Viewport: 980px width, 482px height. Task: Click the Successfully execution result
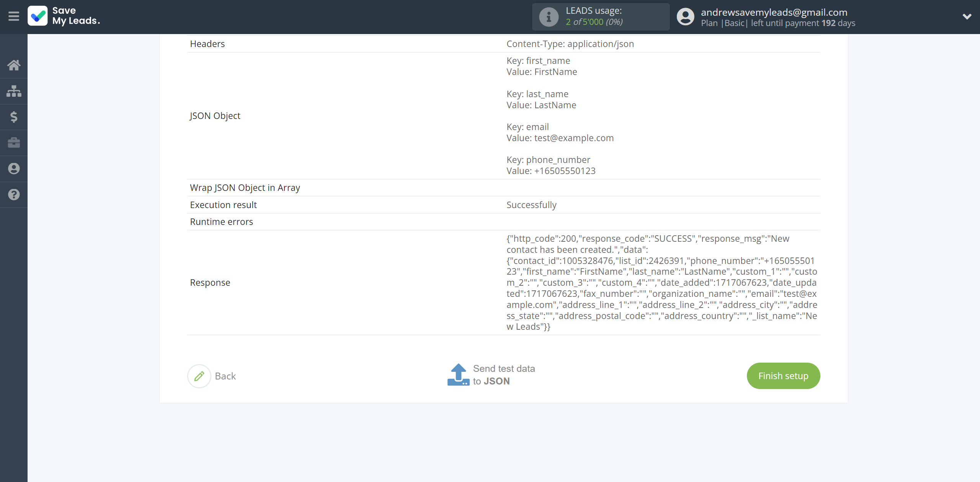531,205
